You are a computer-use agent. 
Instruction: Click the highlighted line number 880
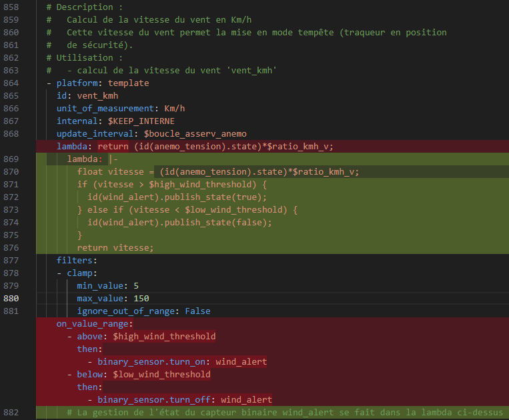point(11,299)
